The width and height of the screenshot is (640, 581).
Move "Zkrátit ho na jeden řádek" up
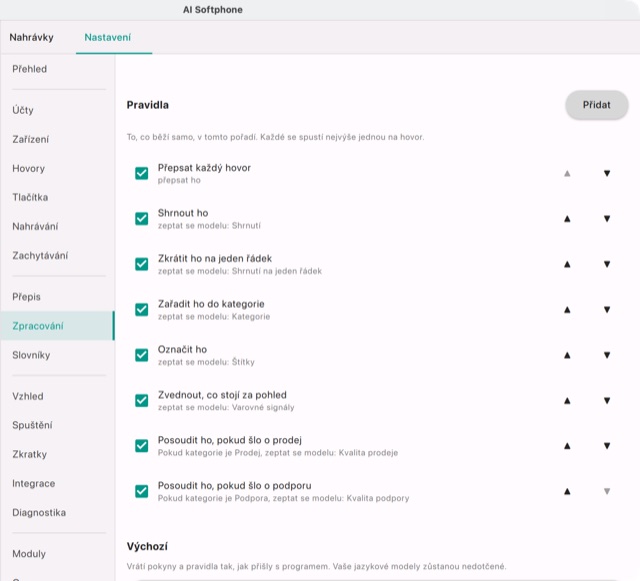pyautogui.click(x=567, y=264)
